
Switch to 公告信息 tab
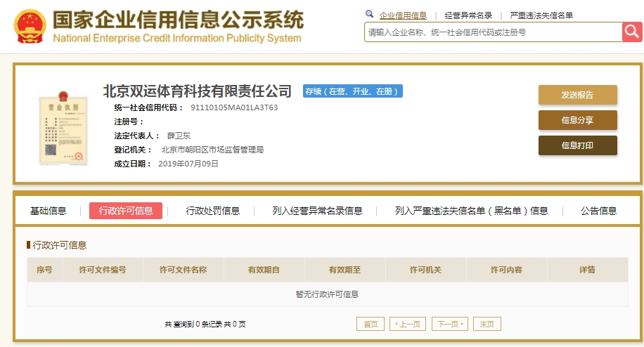coord(598,211)
